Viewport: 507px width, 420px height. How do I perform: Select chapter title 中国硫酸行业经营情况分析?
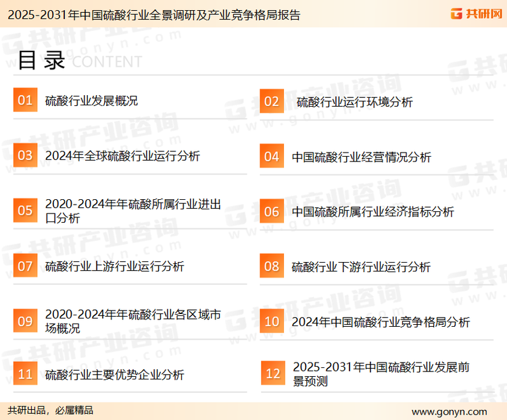coord(362,157)
